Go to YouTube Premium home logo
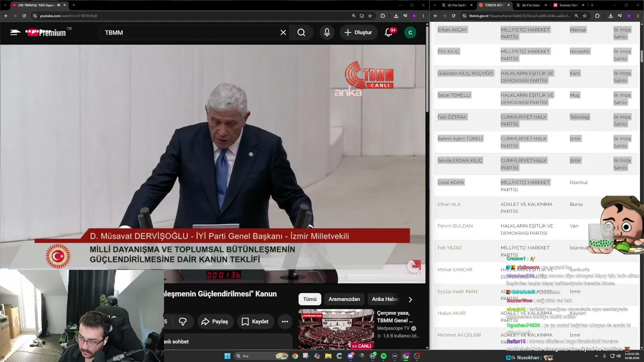The height and width of the screenshot is (362, 644). 46,32
